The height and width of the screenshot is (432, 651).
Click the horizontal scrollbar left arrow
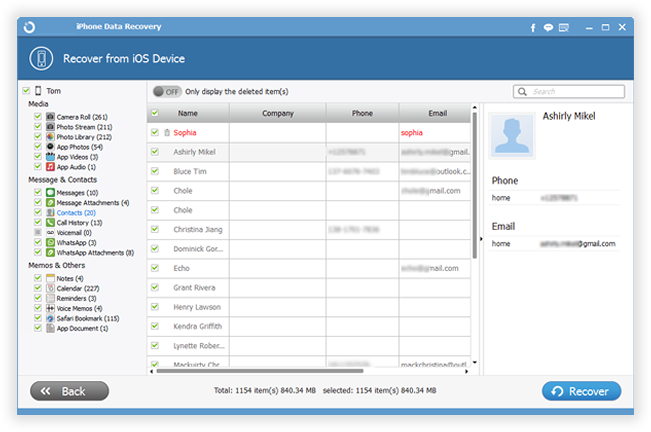152,371
